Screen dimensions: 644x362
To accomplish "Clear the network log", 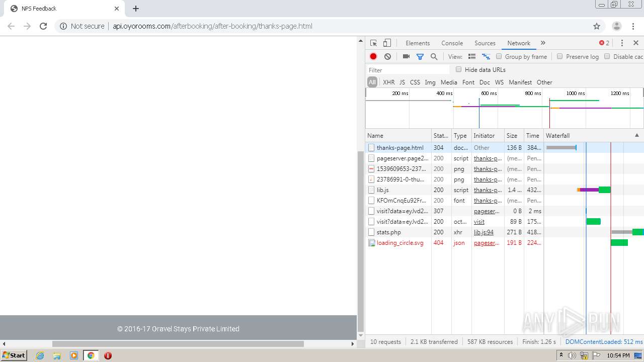I will [387, 57].
